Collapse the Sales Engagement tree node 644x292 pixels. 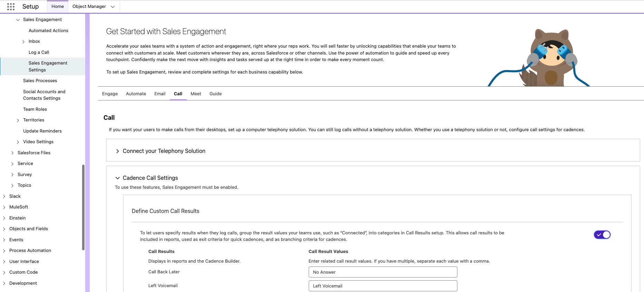18,20
